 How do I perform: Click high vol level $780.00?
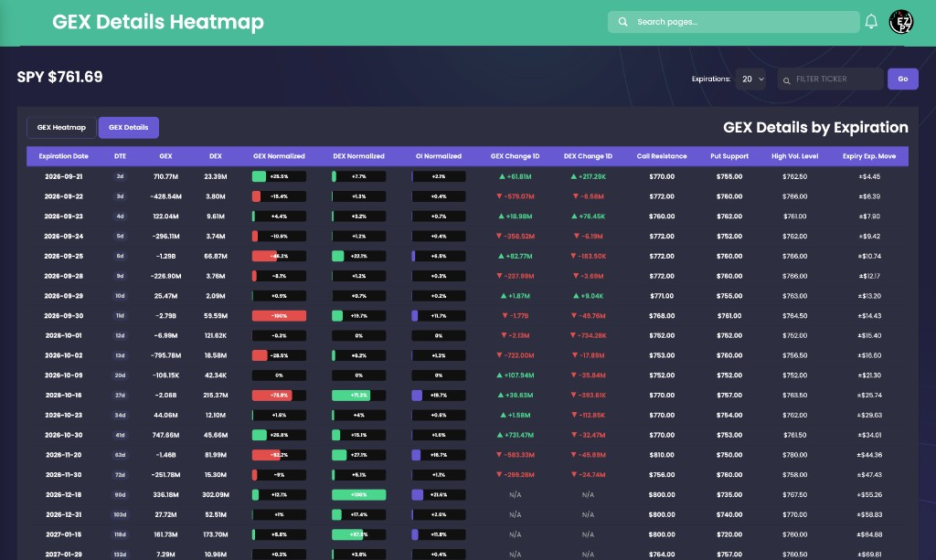pos(794,455)
